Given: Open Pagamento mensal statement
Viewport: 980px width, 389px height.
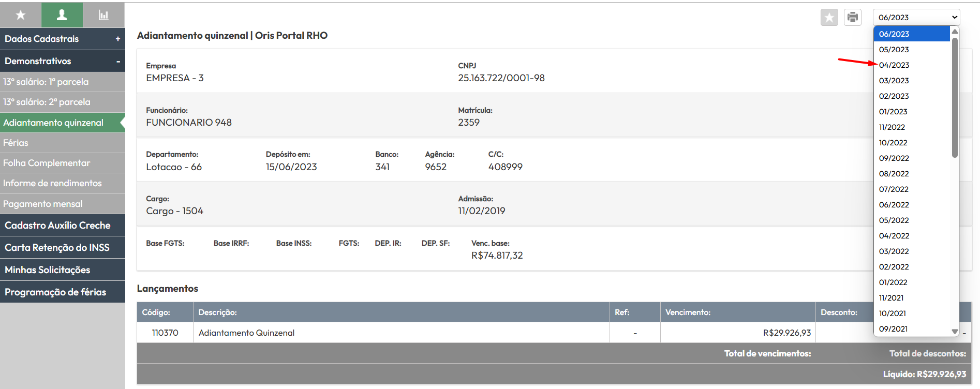Looking at the screenshot, I should [x=43, y=204].
